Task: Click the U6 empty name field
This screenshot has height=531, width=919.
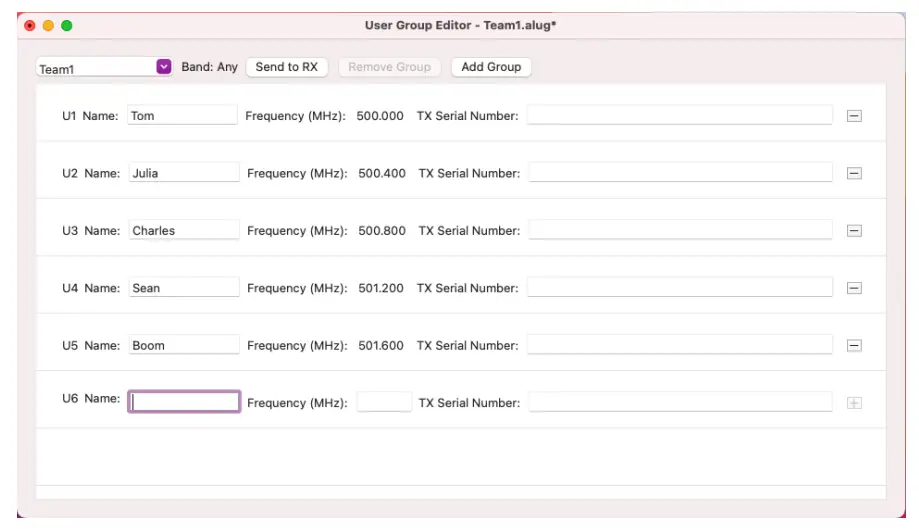Action: [x=184, y=402]
